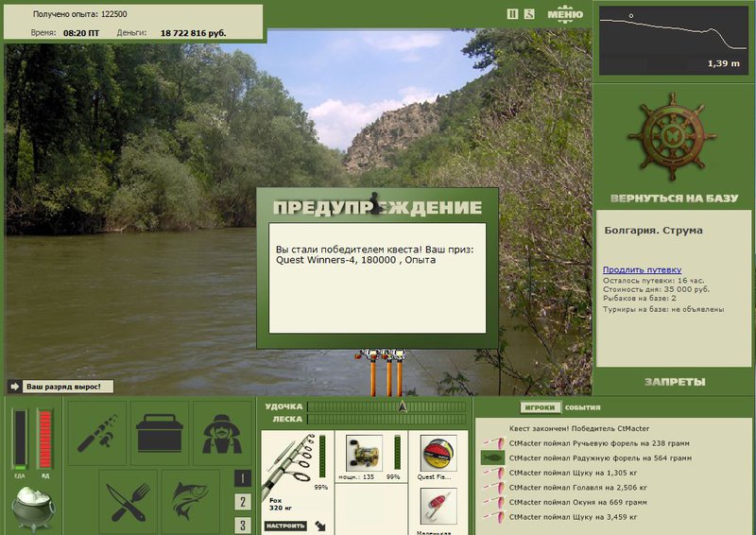Open the caught fish keepnet icon
756x535 pixels.
pyautogui.click(x=191, y=502)
